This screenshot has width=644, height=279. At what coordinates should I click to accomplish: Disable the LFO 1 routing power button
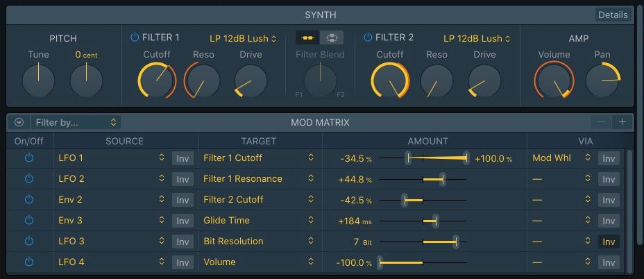coord(28,158)
